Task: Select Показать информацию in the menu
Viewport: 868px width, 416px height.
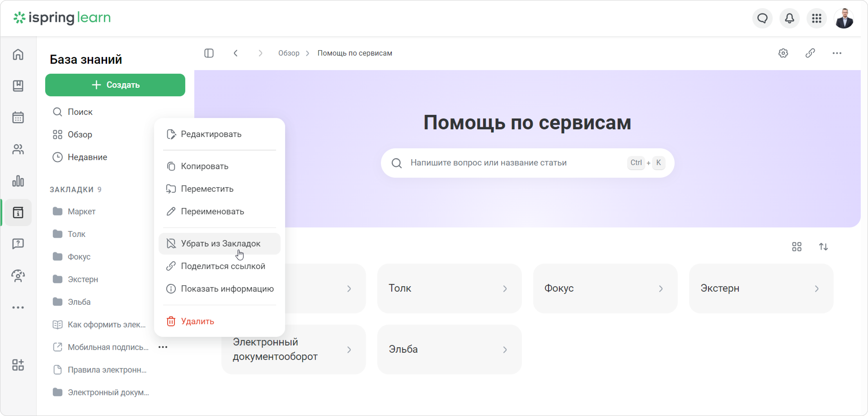Action: (219, 288)
